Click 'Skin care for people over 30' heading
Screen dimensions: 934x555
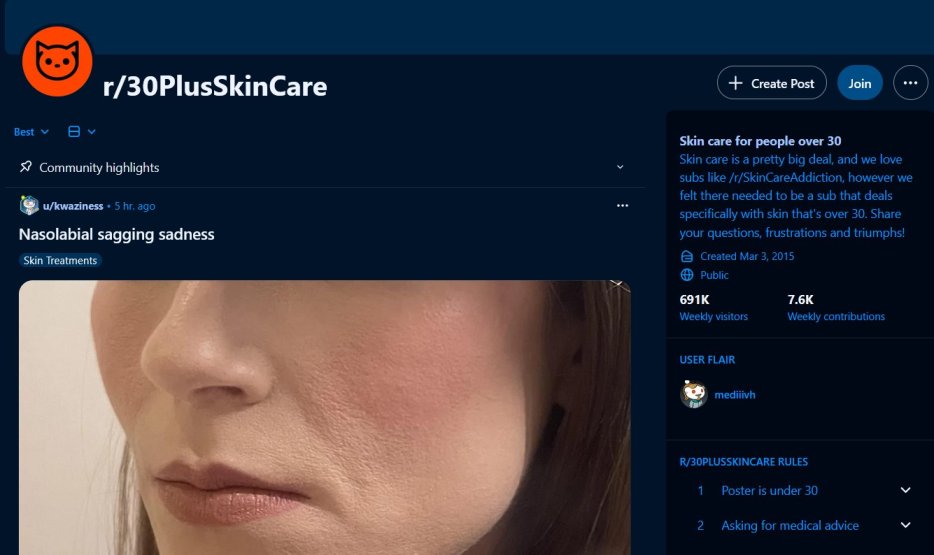click(x=760, y=141)
